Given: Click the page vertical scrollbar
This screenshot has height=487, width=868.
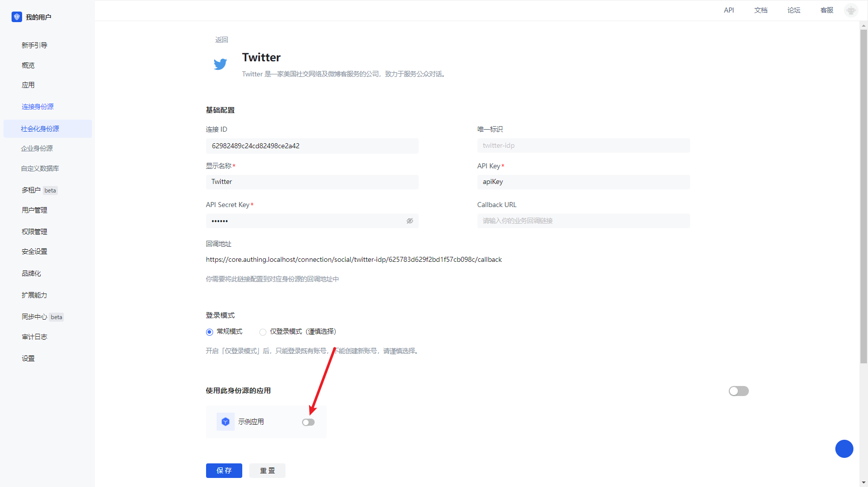Looking at the screenshot, I should (x=863, y=196).
